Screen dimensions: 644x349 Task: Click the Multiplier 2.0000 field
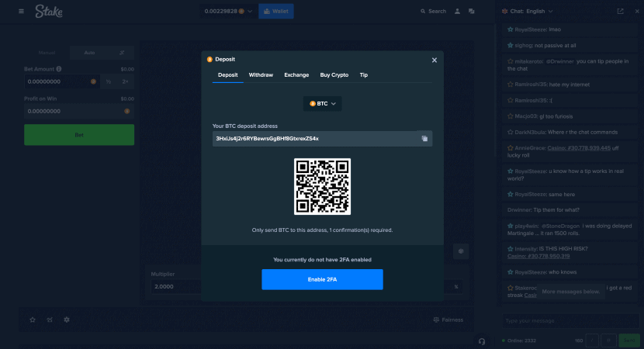coord(176,287)
